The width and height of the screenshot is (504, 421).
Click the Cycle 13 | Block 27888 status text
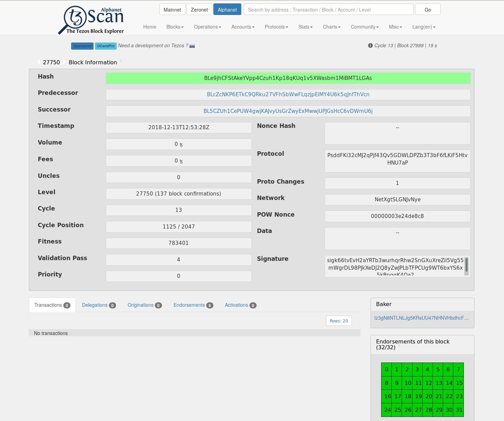coord(405,46)
